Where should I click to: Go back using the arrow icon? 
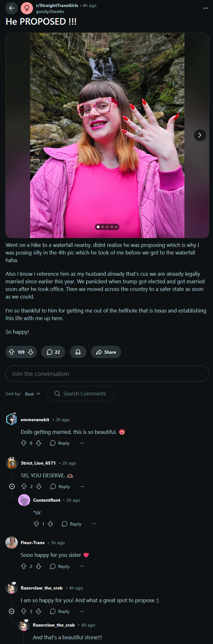(x=11, y=8)
